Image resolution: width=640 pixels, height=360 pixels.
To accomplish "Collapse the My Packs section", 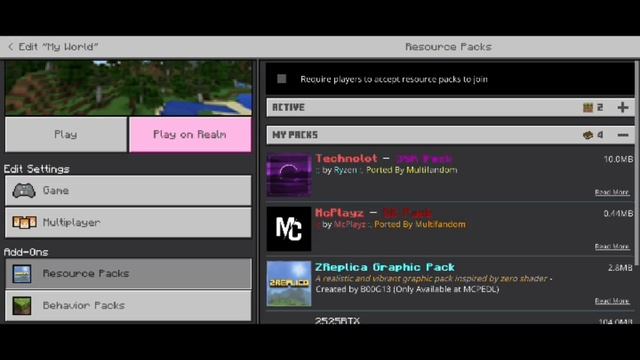I will (x=623, y=135).
